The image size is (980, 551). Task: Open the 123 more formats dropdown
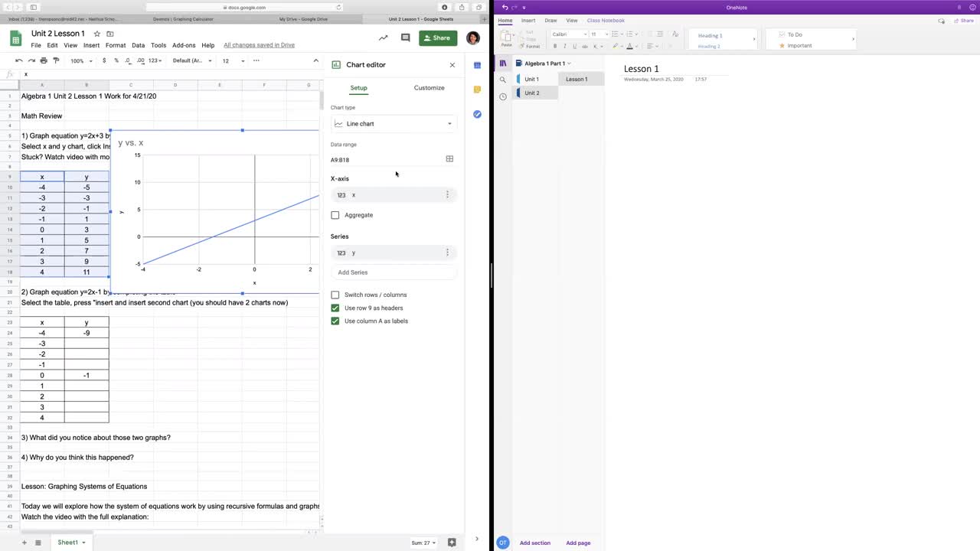pyautogui.click(x=155, y=60)
